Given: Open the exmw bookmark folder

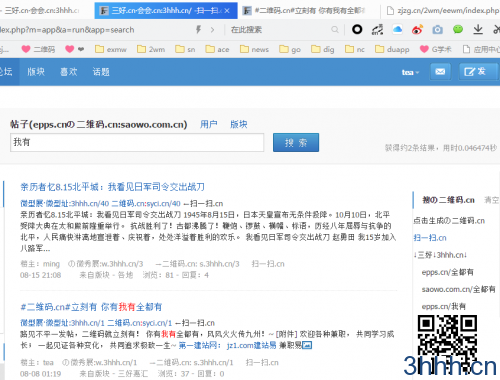Looking at the screenshot, I should 111,49.
